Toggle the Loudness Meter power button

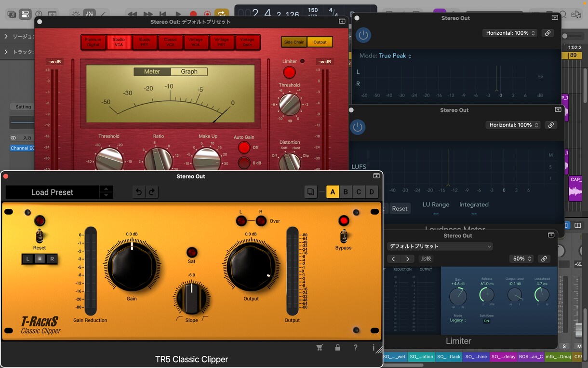click(357, 127)
